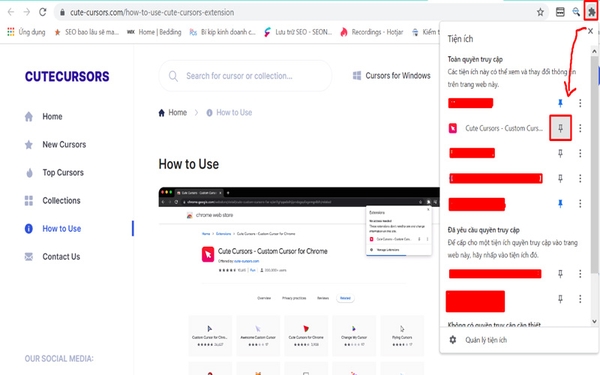
Task: Open three-dot menu of the fourth extension
Action: (x=580, y=178)
